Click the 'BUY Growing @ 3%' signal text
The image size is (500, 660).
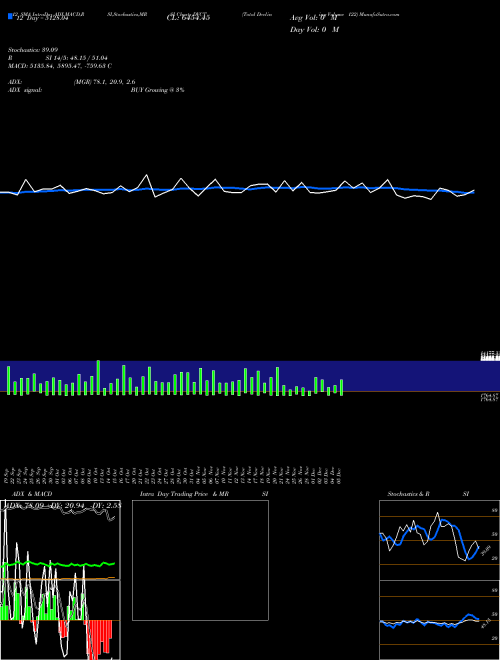coord(157,90)
